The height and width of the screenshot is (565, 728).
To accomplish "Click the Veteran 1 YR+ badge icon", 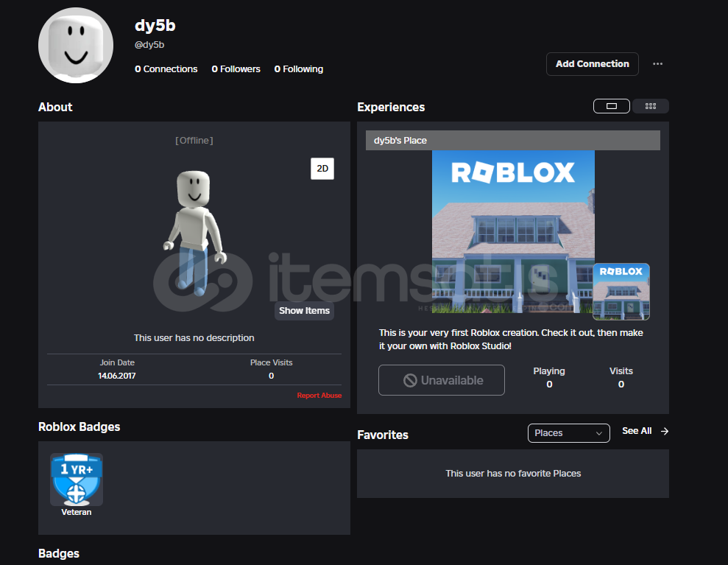I will click(x=77, y=479).
